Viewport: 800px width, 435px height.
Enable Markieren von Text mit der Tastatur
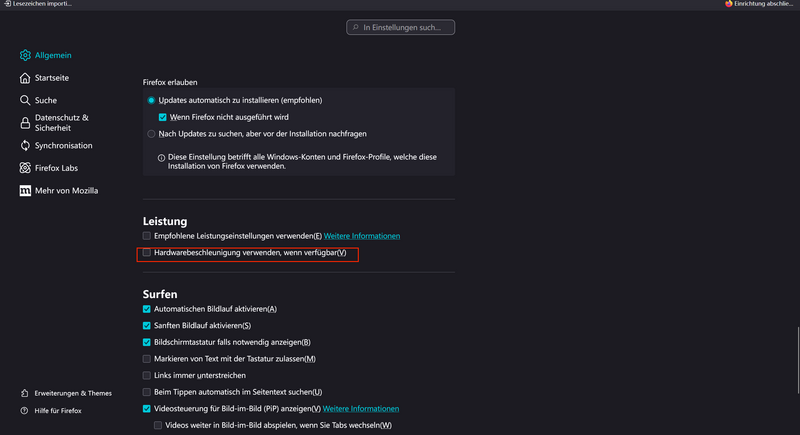point(146,359)
